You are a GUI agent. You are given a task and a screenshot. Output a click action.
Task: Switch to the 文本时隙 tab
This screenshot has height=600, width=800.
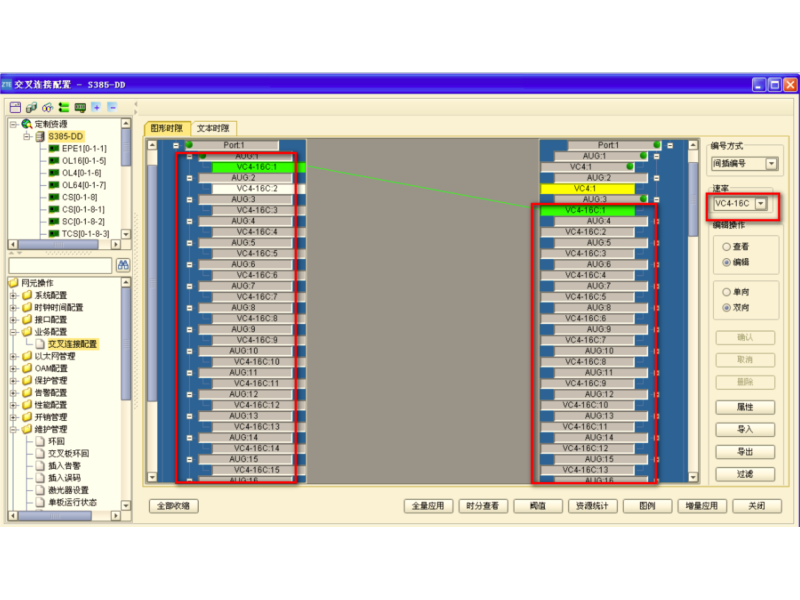click(x=212, y=129)
